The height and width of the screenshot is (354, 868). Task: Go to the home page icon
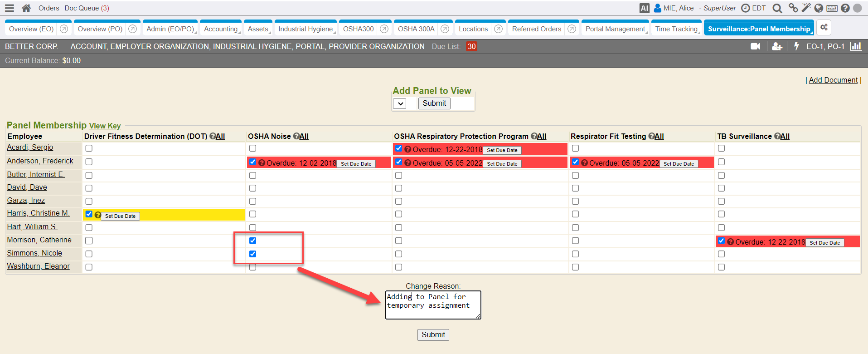26,8
